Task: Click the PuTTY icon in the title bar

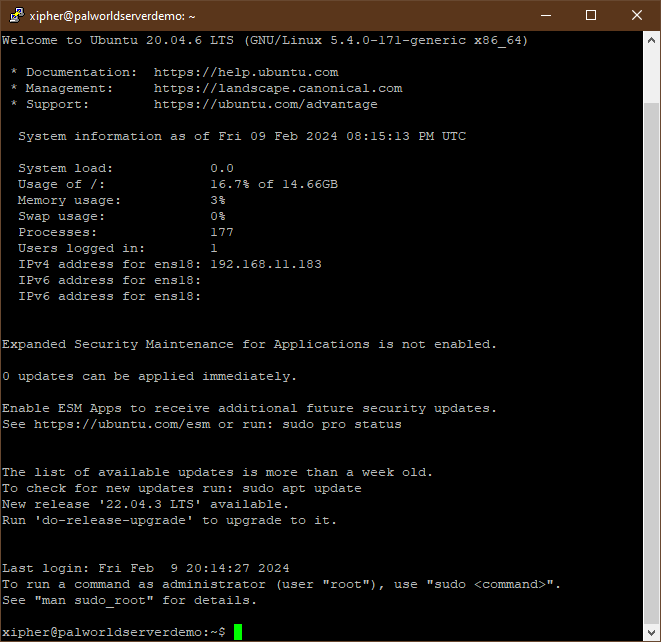Action: click(16, 16)
